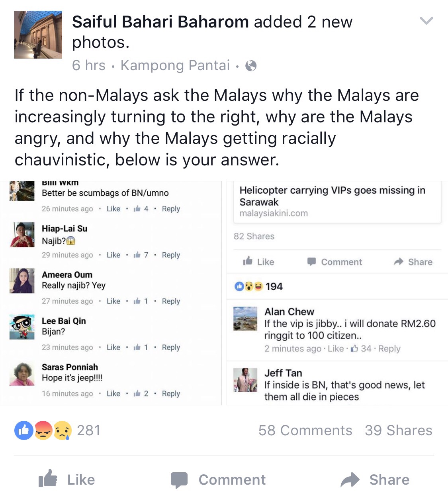Open Saiful Bahari Baharom's profile name link
448x499 pixels.
[160, 22]
